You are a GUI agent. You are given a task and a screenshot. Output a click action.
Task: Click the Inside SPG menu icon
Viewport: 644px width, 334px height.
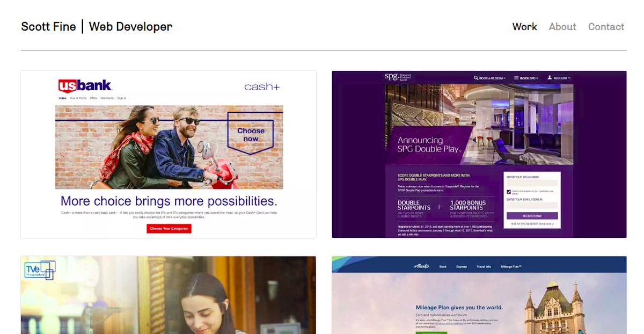[x=516, y=78]
